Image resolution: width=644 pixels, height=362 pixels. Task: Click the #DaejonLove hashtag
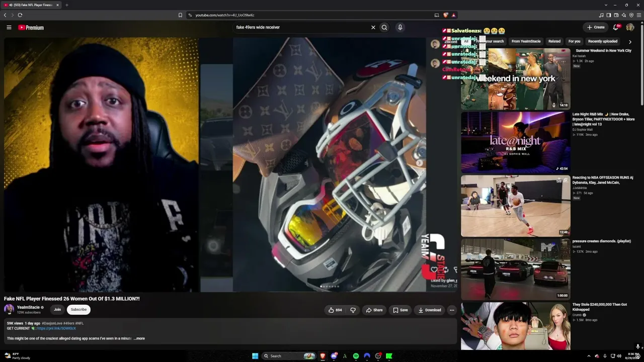click(x=52, y=323)
